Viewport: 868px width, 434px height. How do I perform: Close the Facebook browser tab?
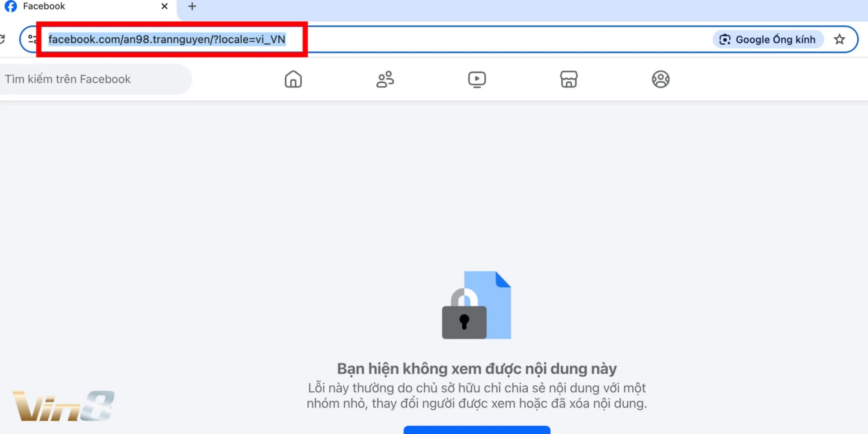[164, 7]
